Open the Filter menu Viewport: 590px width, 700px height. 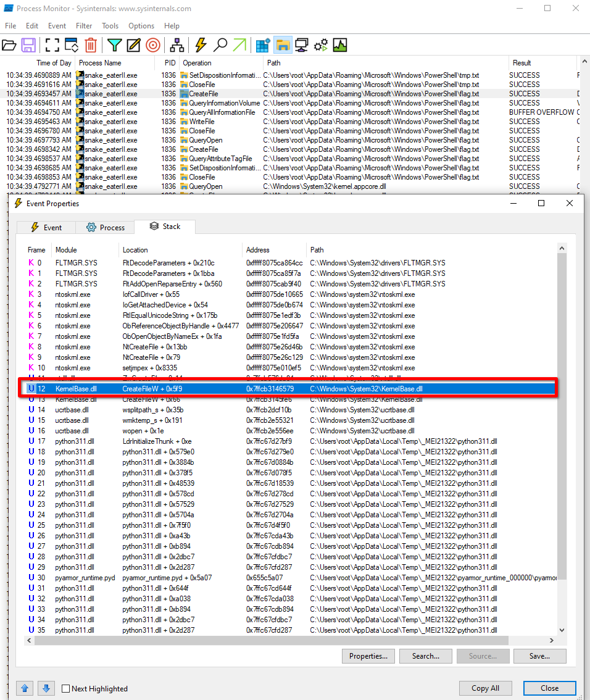coord(84,26)
